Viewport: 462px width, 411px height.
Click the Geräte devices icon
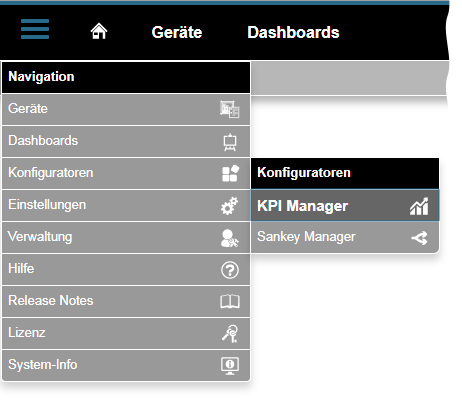(230, 109)
